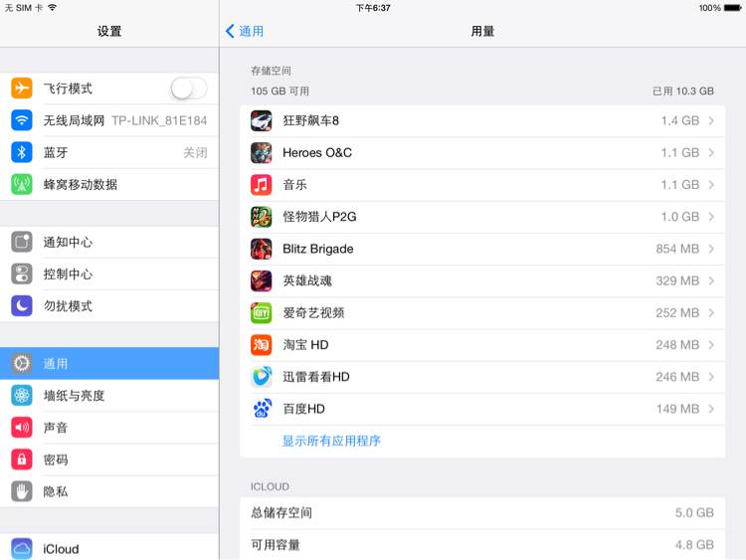Tap the Blitz Brigade app icon
Screen dimensions: 746x560
pyautogui.click(x=262, y=249)
